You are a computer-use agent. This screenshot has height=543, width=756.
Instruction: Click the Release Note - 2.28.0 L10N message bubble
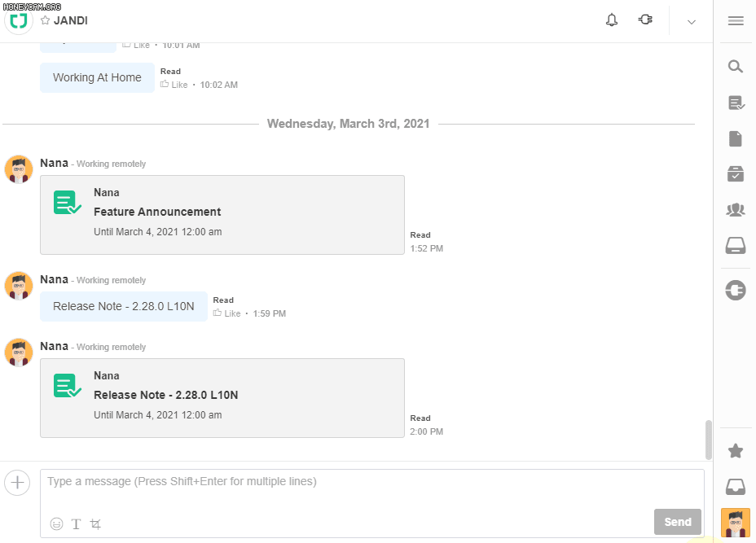[124, 306]
